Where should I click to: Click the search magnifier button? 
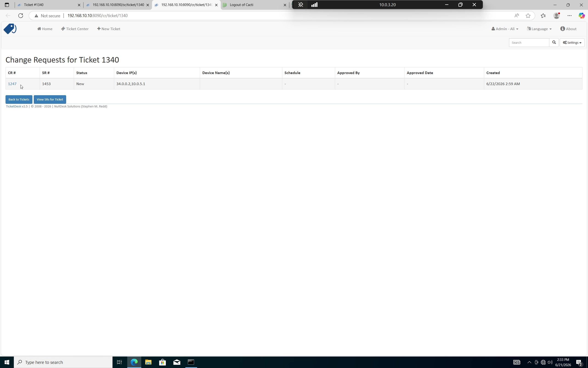point(554,43)
